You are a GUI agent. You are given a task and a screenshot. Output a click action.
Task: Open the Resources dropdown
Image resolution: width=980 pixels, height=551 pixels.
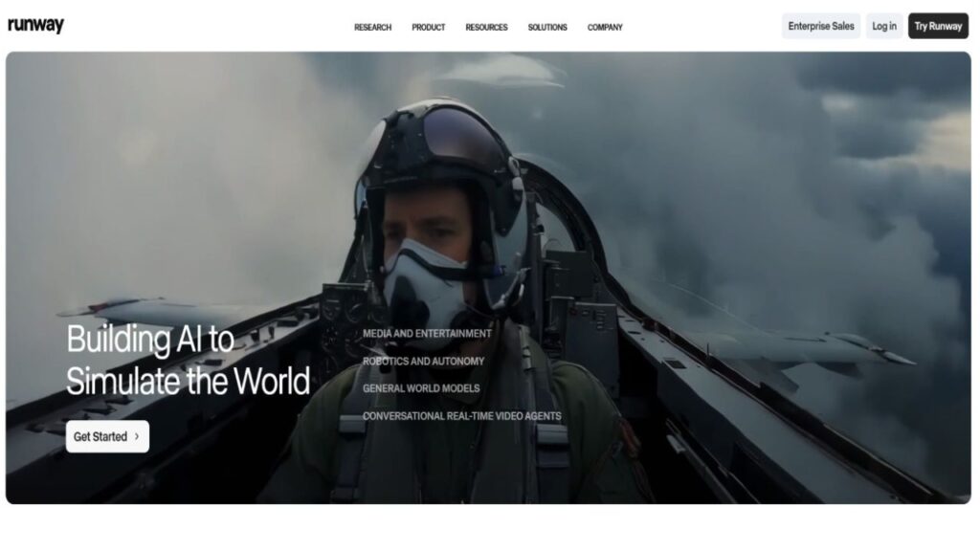(486, 28)
